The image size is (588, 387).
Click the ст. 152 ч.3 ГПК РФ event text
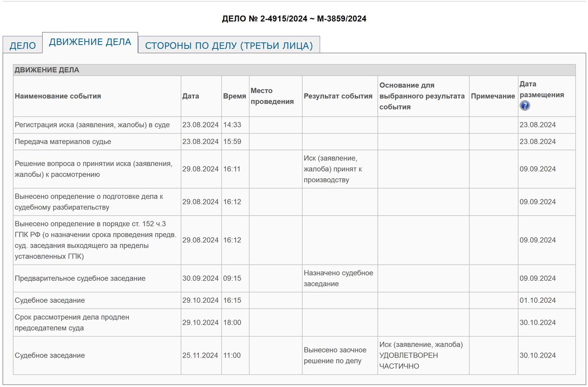[96, 240]
